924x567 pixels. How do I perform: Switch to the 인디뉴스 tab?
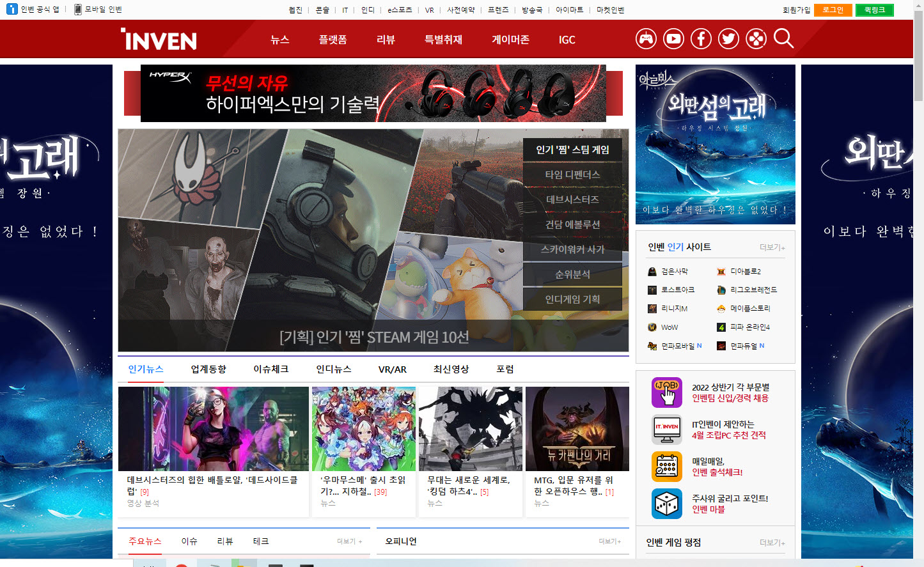coord(334,369)
